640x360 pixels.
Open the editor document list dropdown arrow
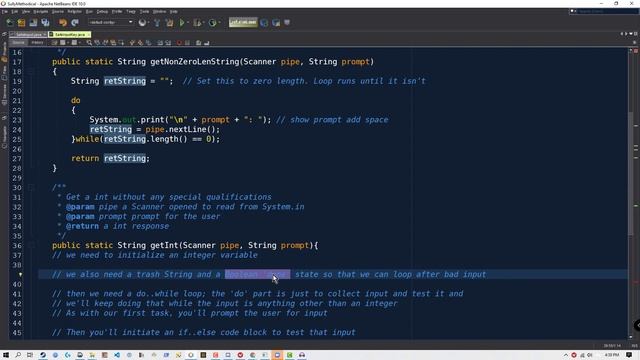pyautogui.click(x=631, y=34)
